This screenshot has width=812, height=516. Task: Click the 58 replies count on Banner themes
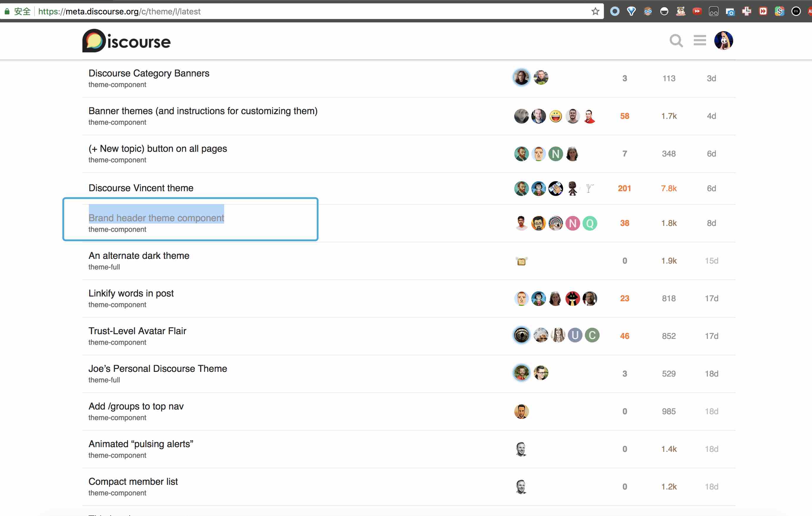click(x=625, y=116)
